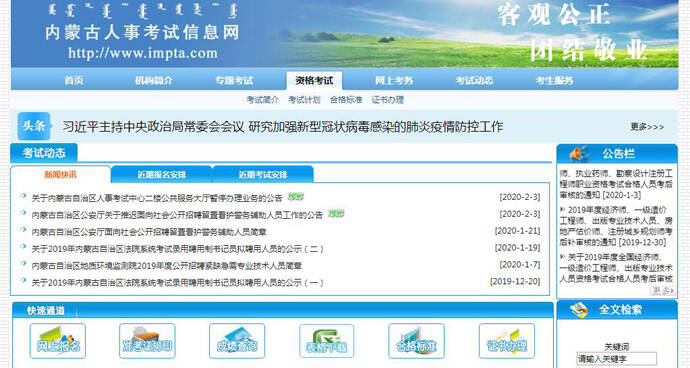Open 法院系统聘用制书记员拟聘用人员的公示（二）
The height and width of the screenshot is (368, 690).
(x=177, y=249)
